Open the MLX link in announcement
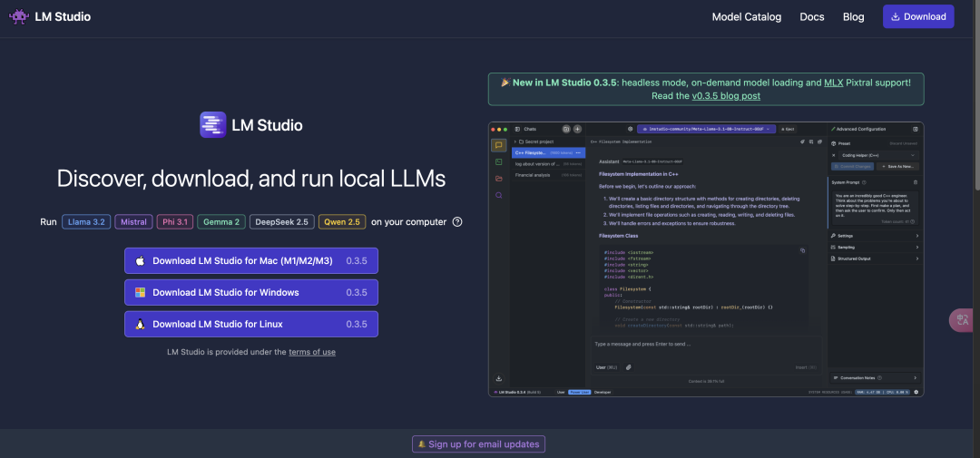Screen dimensions: 980x458 pyautogui.click(x=833, y=83)
